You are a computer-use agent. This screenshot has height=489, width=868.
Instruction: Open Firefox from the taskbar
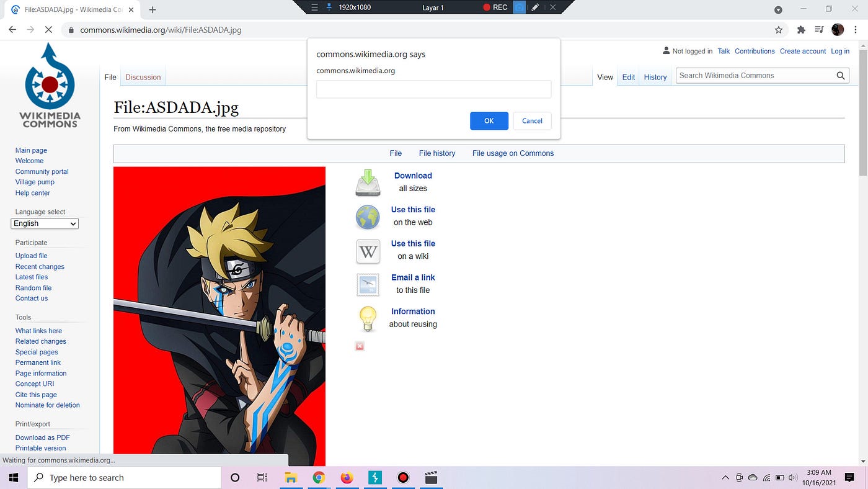pyautogui.click(x=347, y=478)
